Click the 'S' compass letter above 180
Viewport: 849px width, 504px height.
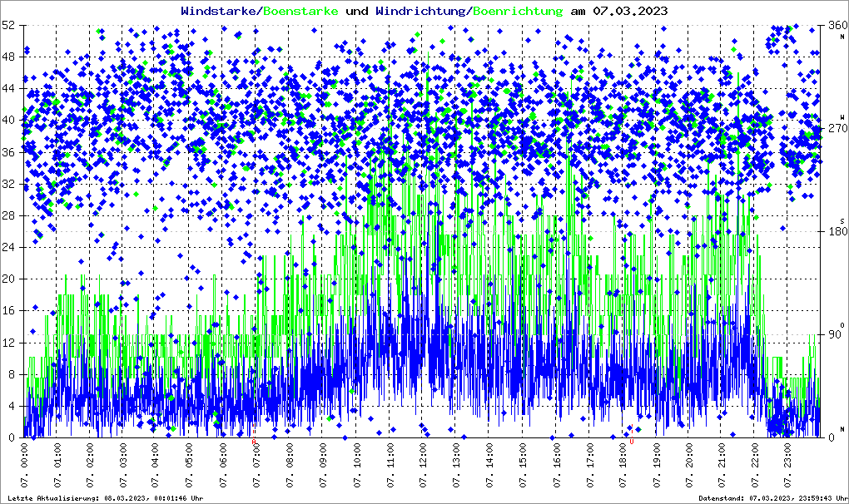(x=842, y=221)
